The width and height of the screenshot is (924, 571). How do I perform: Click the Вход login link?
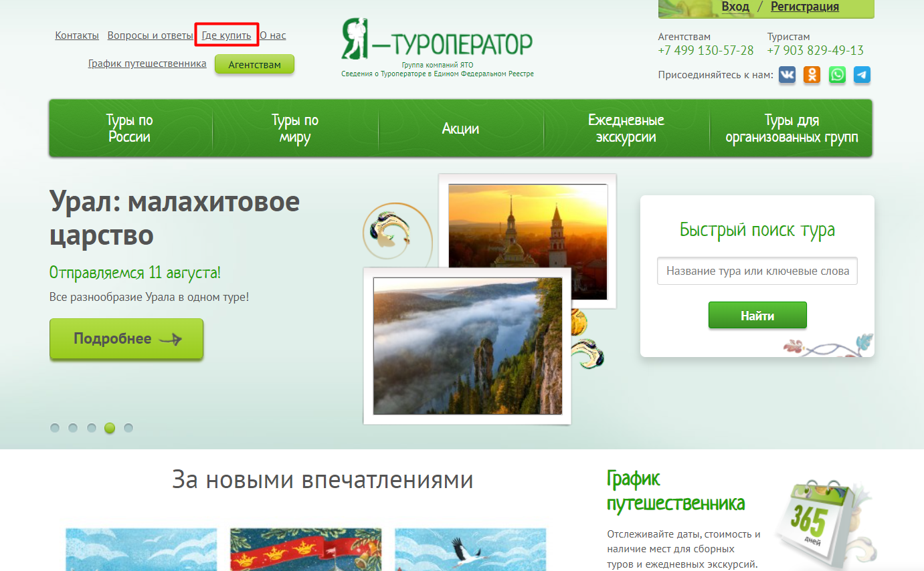click(x=735, y=7)
